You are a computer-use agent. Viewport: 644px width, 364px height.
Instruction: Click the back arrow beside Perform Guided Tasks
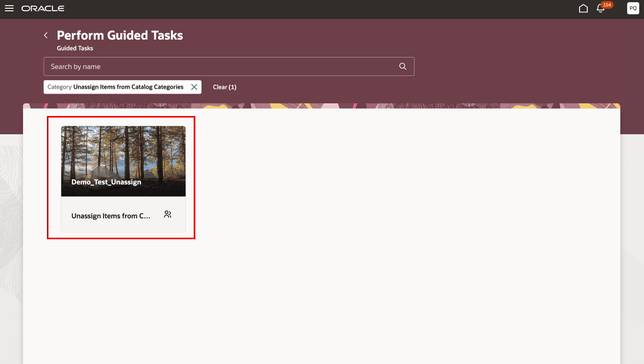[45, 35]
